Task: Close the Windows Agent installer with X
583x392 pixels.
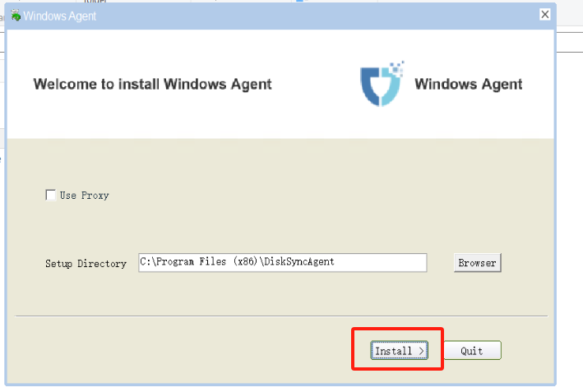Action: click(544, 15)
